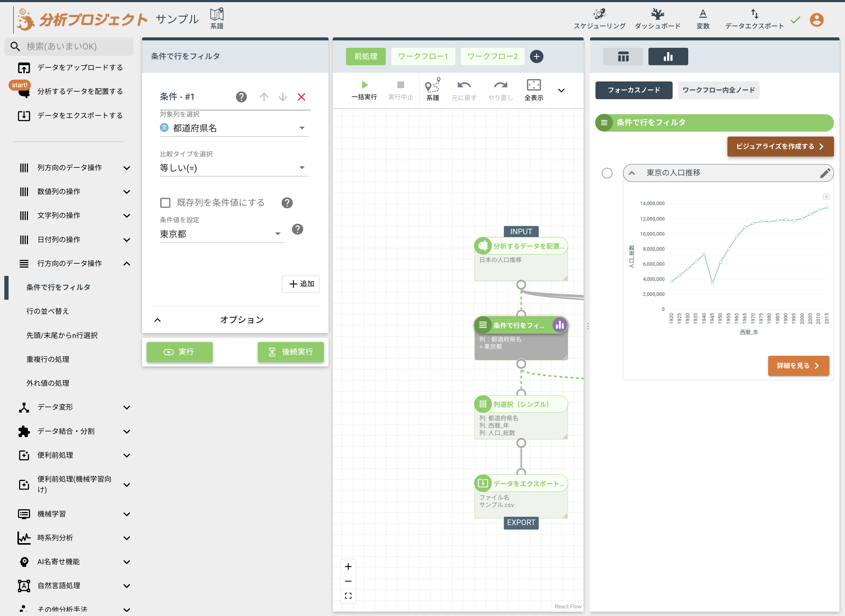Screen dimensions: 845x616
Task: Zoom in the canvas with plus
Action: [x=348, y=566]
